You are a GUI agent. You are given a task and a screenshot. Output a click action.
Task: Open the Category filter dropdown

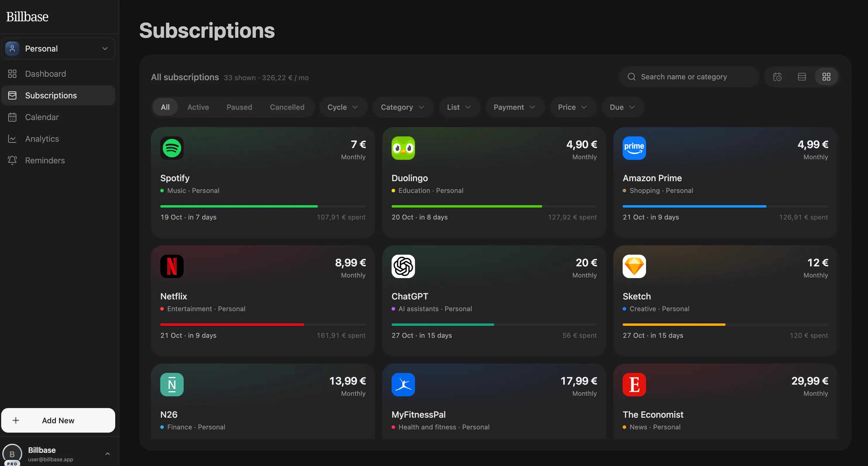tap(403, 107)
